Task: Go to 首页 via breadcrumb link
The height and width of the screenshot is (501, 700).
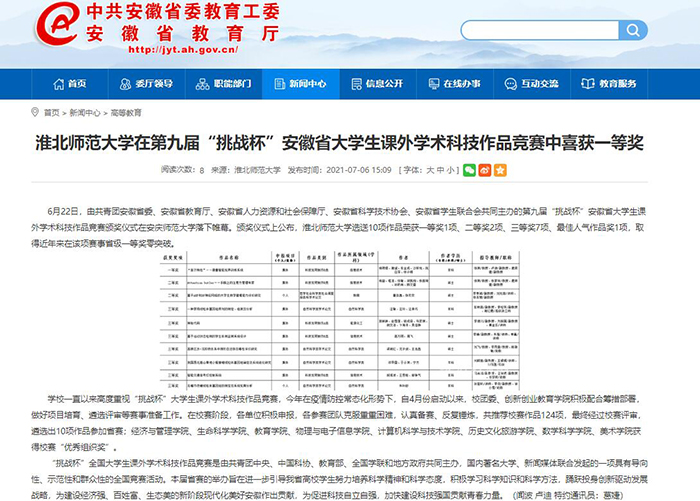Action: tap(51, 113)
